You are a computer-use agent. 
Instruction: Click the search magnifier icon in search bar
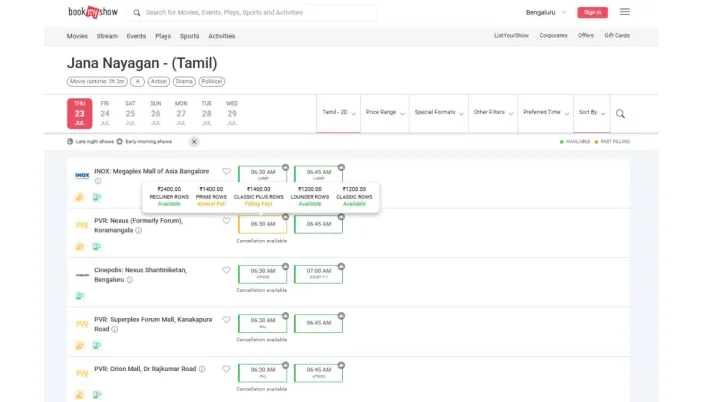(x=137, y=13)
